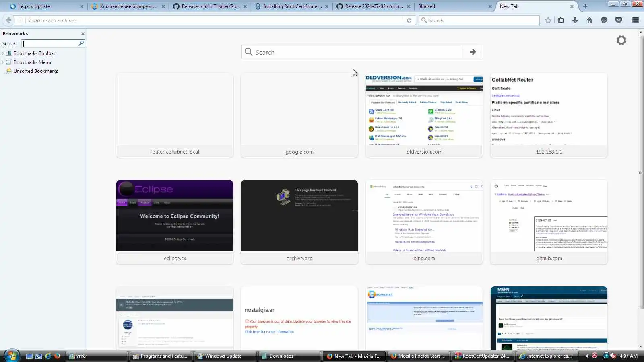Click the Show Desktop quick launch icon
The width and height of the screenshot is (644, 362).
point(29,356)
